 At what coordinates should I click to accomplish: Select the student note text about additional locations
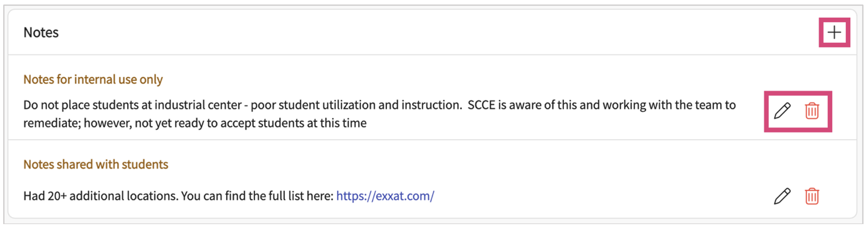[179, 196]
